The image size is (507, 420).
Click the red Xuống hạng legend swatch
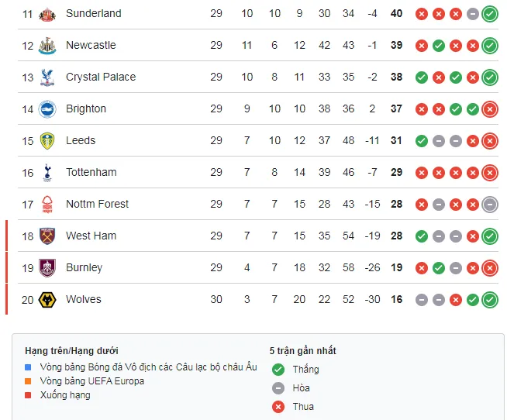click(29, 395)
